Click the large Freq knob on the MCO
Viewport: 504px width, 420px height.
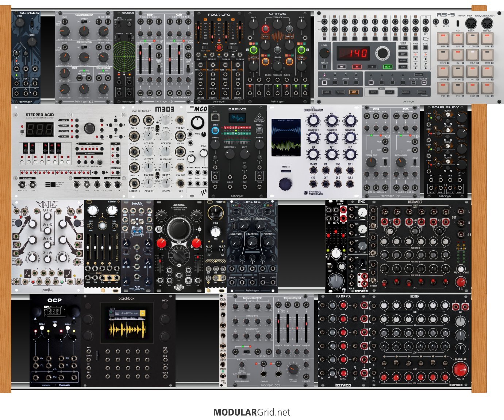(198, 122)
